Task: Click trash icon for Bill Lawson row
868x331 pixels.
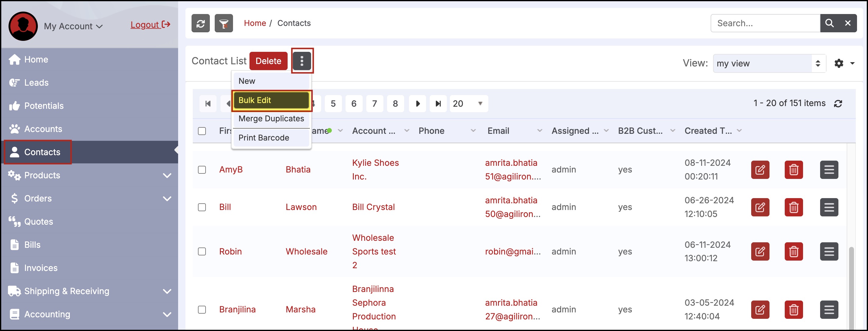Action: [794, 207]
